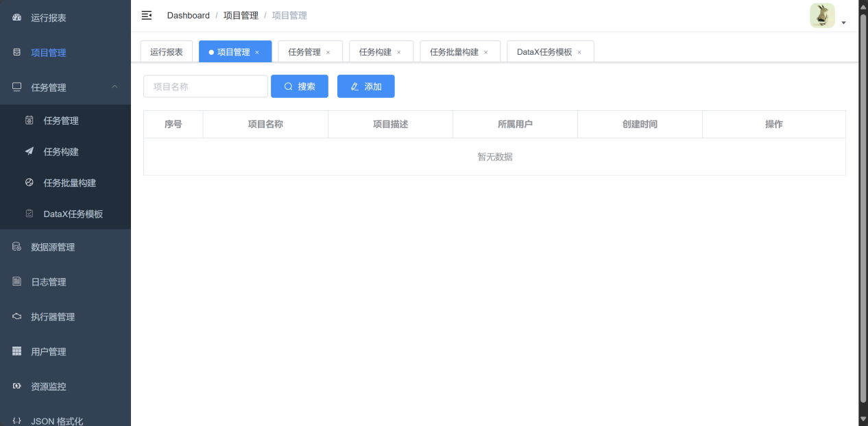Image resolution: width=868 pixels, height=426 pixels.
Task: Click the paper plane icon for 任务构建
Action: coord(29,151)
